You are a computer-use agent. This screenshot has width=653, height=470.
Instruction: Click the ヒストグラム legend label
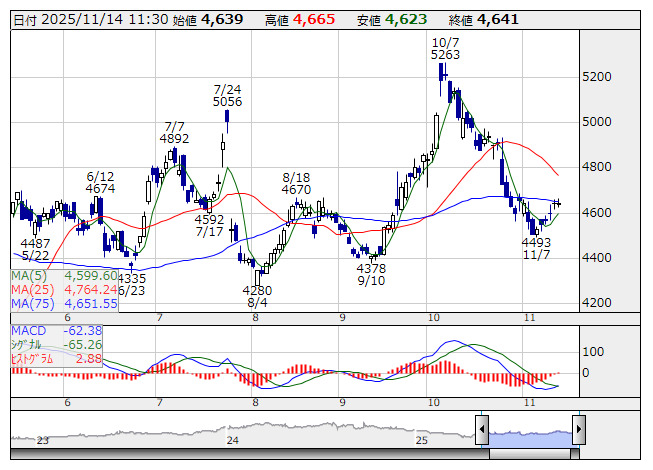click(x=34, y=357)
